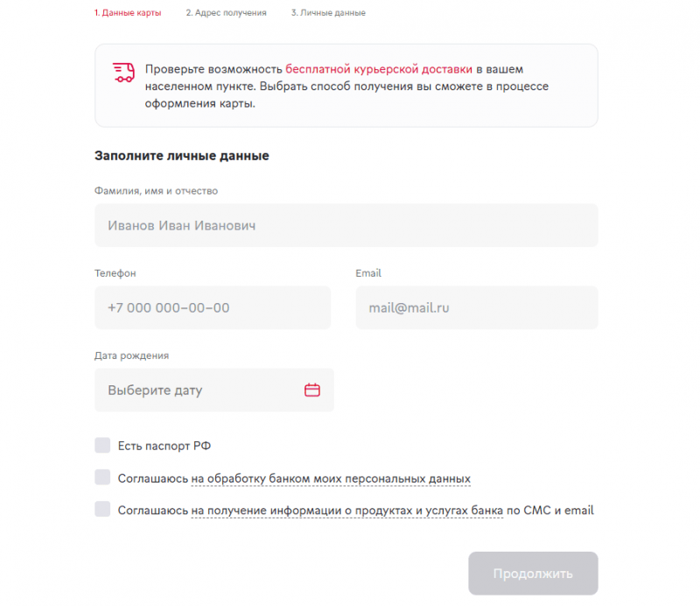Click the full name input field

pos(346,225)
